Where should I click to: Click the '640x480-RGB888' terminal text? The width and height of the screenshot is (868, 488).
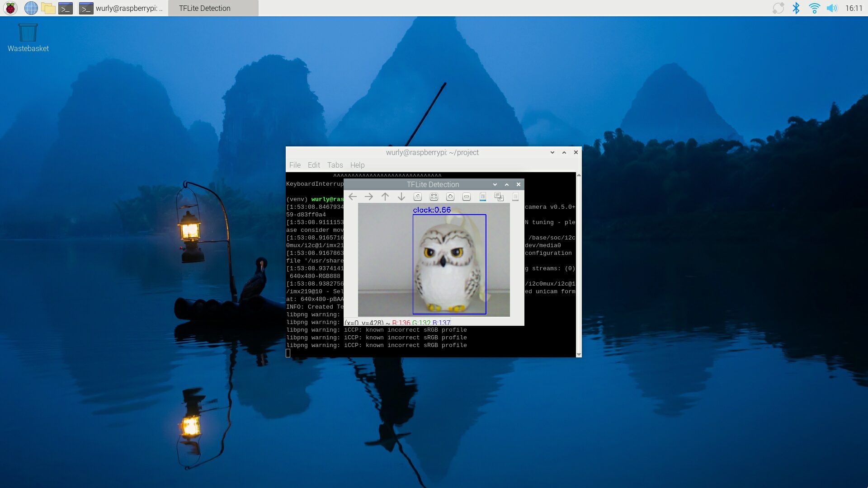pos(315,276)
